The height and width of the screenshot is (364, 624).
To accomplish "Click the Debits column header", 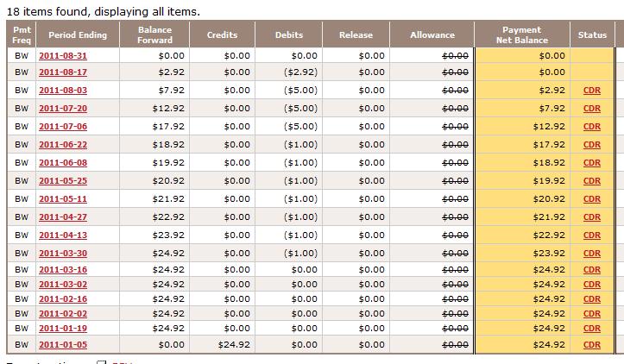I will (x=289, y=35).
